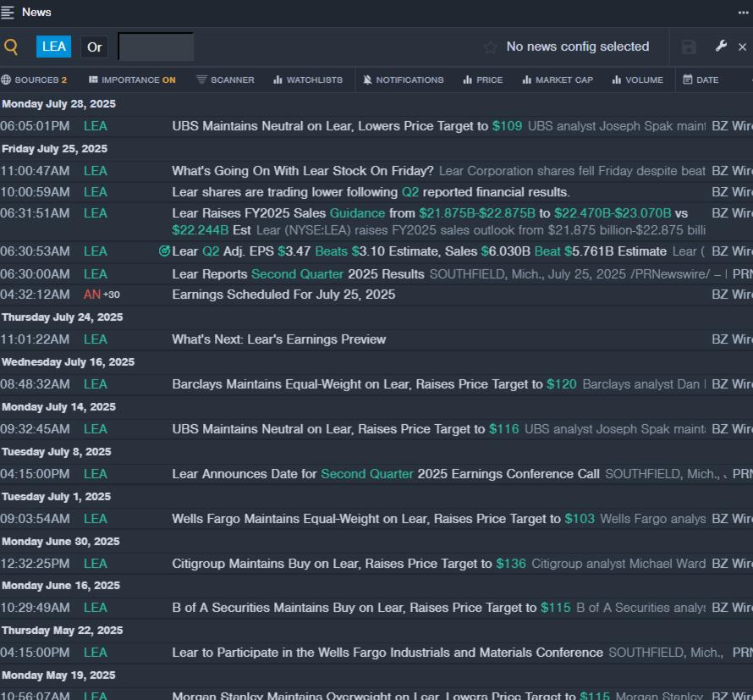Open What's Next: Lear's Earnings Preview
This screenshot has height=700, width=753.
tap(279, 339)
